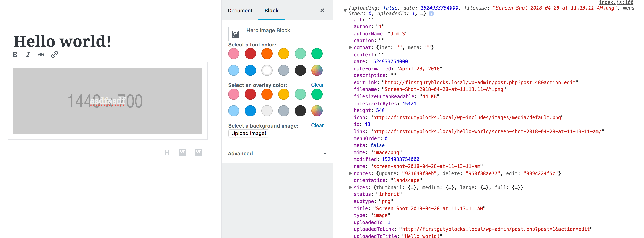Close the block settings sidebar
The width and height of the screenshot is (644, 238).
click(322, 11)
